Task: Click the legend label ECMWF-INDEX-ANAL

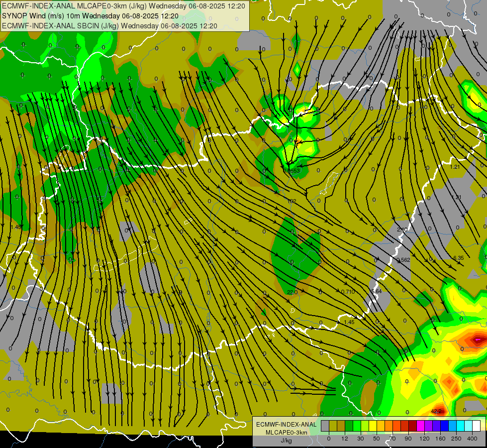Action: pos(287,425)
